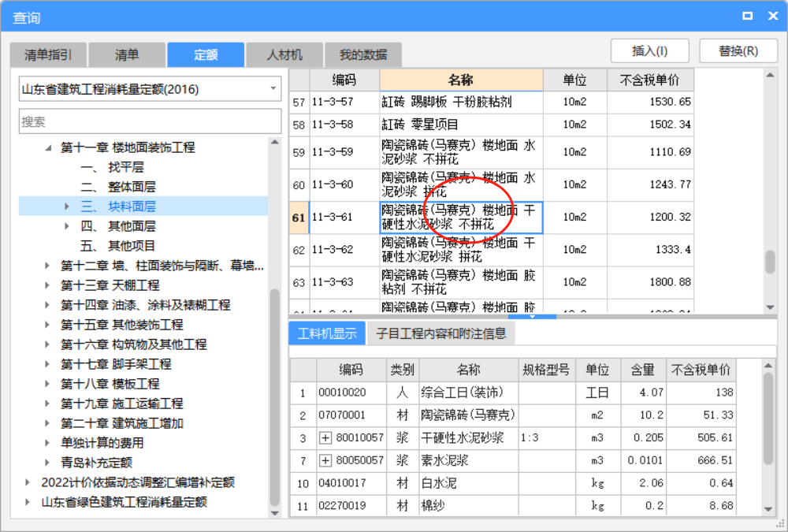This screenshot has height=532, width=788.
Task: Select quota row 11-3-58 缸砖 零星项目
Action: coord(492,125)
